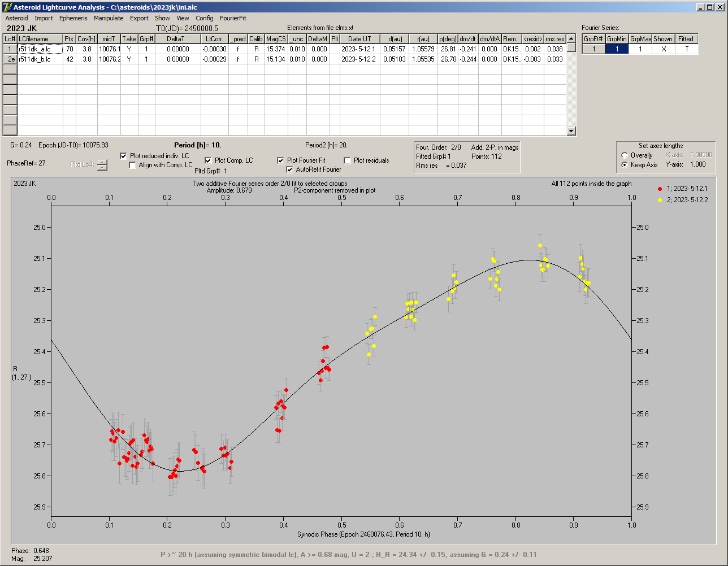This screenshot has width=728, height=566.
Task: Click the rms res column header
Action: (555, 39)
